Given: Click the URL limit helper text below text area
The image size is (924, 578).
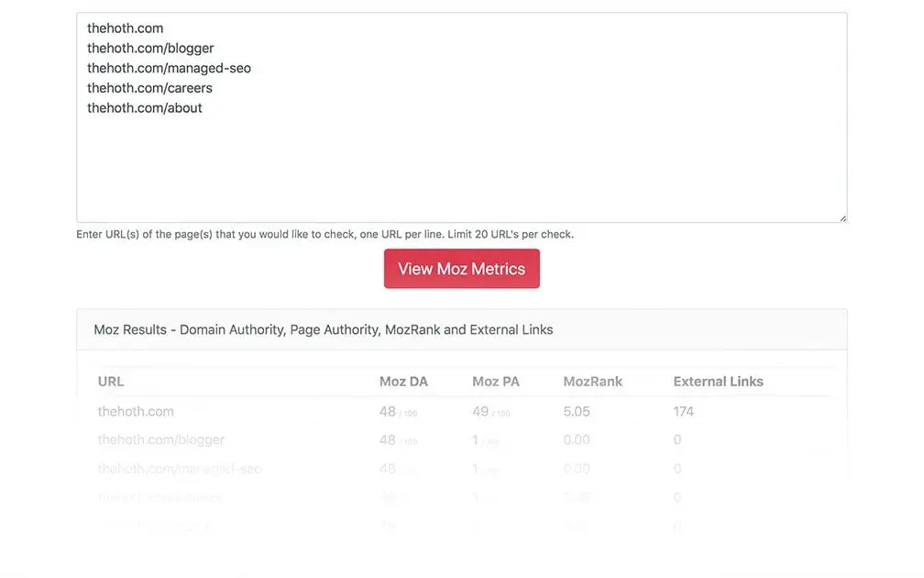Looking at the screenshot, I should coord(324,235).
